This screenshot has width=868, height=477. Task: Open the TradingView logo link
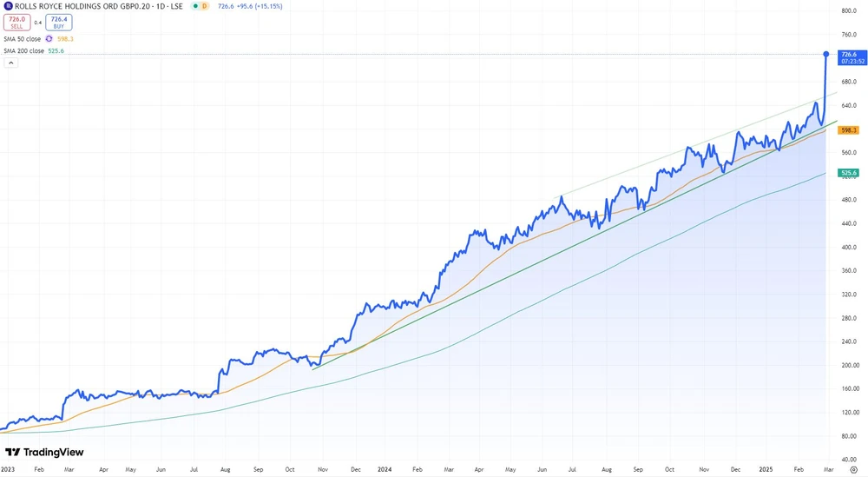(x=43, y=452)
